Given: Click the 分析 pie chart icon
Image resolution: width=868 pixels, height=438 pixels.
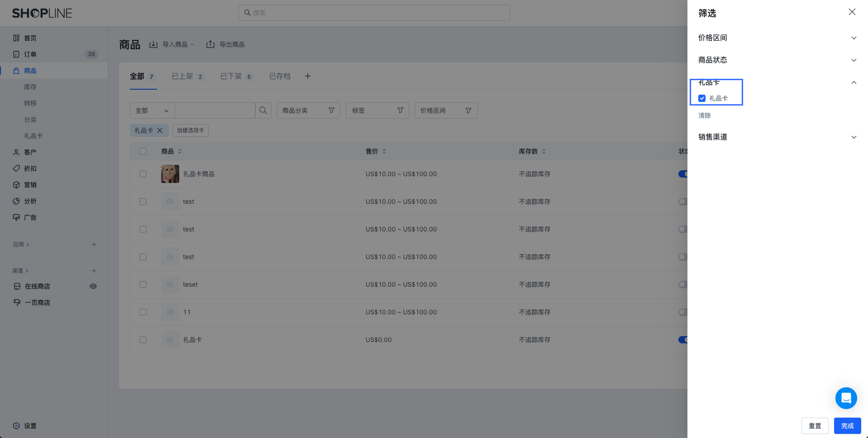Looking at the screenshot, I should pyautogui.click(x=16, y=201).
